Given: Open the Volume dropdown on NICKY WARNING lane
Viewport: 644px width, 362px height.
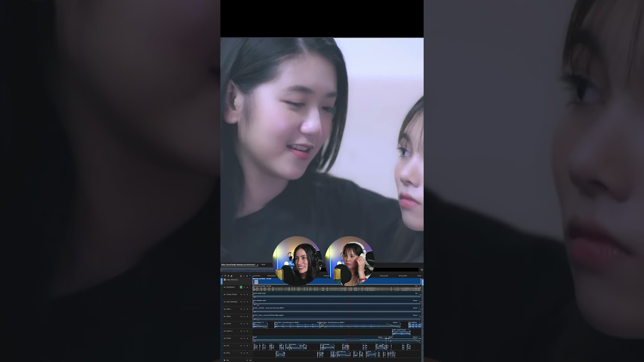Looking at the screenshot, I should click(x=416, y=301).
